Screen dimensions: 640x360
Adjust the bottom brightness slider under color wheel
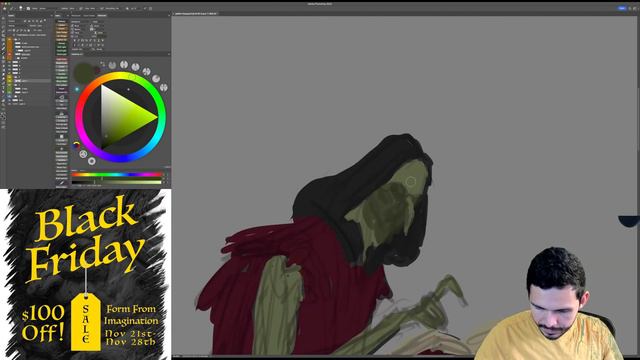tap(117, 182)
